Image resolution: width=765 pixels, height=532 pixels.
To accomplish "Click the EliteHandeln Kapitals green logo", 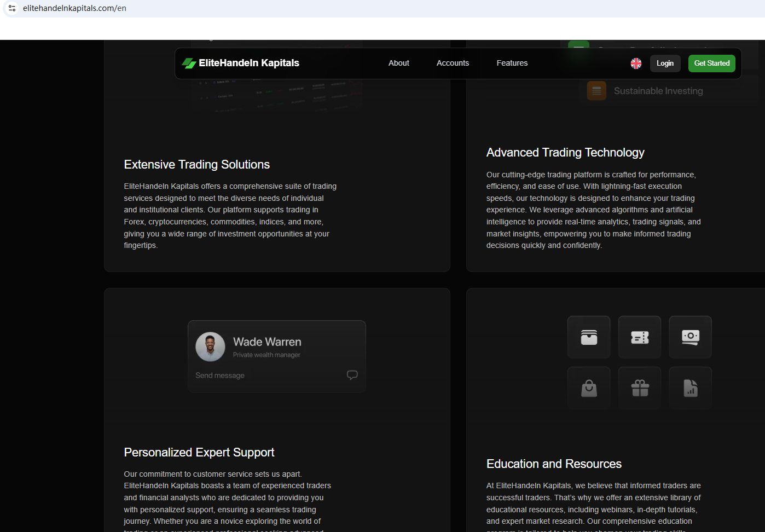I will 189,63.
